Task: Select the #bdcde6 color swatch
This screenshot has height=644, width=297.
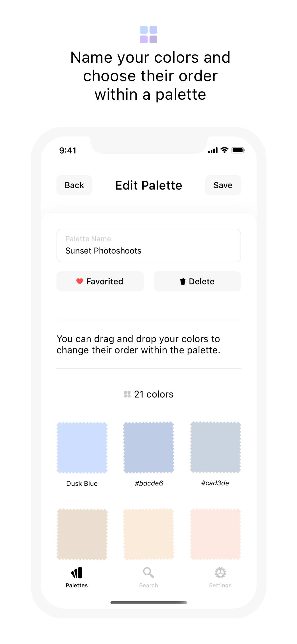Action: pos(149,448)
